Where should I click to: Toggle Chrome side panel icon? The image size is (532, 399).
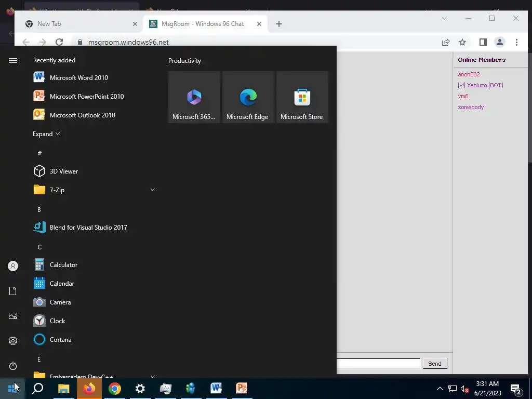[x=483, y=42]
